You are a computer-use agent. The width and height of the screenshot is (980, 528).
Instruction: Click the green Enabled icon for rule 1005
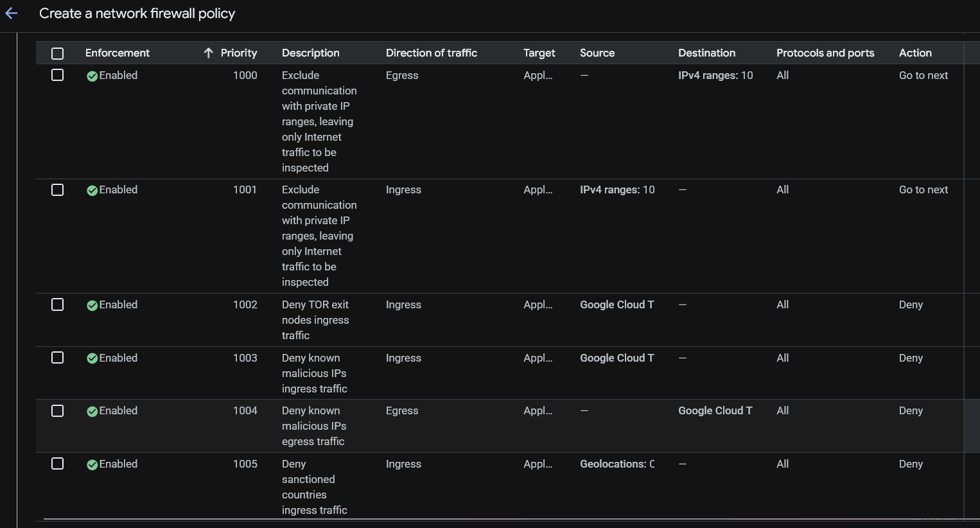[x=92, y=464]
